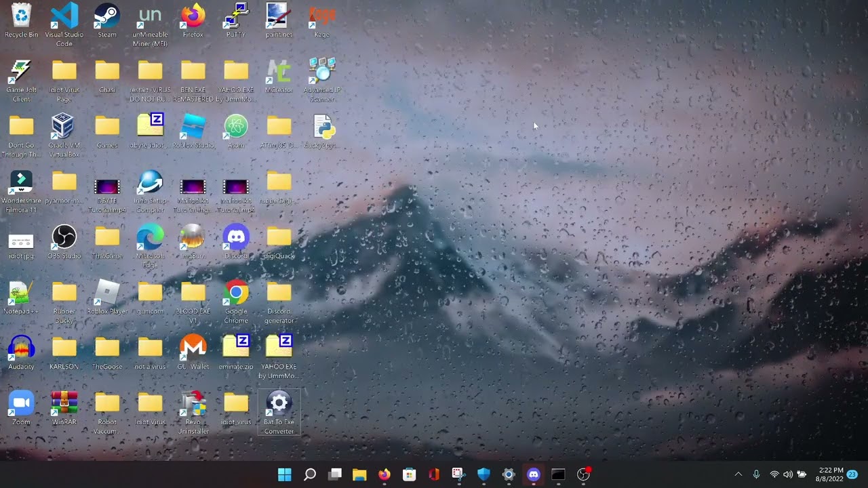Select the Firefox desktop shortcut
Viewport: 868px width, 488px height.
point(193,21)
